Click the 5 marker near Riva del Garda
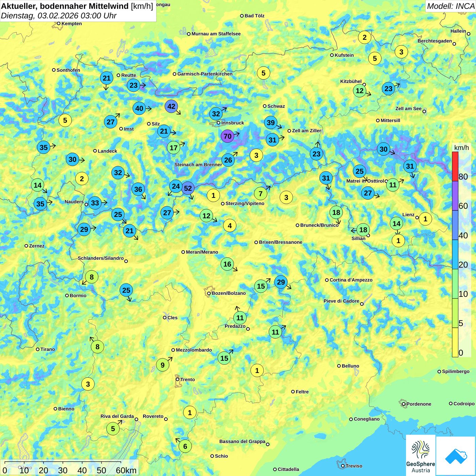476x476 pixels. click(x=113, y=429)
